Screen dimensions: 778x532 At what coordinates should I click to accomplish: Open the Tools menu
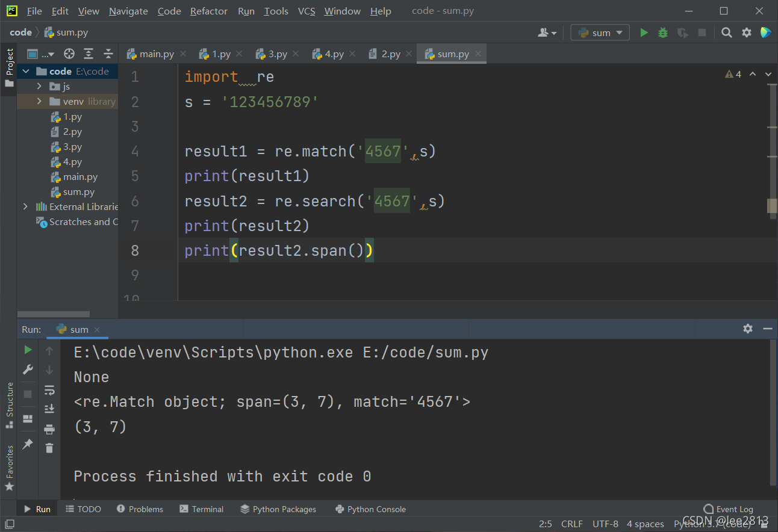(x=276, y=11)
